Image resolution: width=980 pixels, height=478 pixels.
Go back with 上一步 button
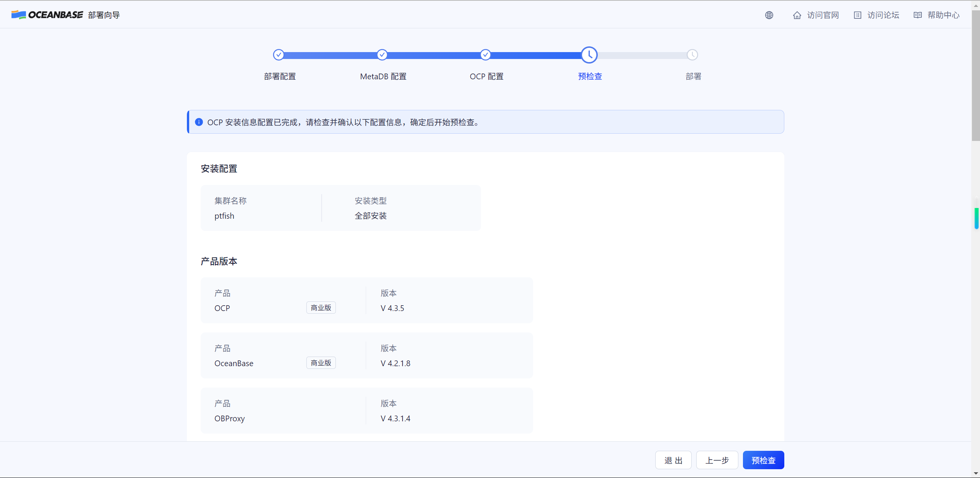point(717,460)
